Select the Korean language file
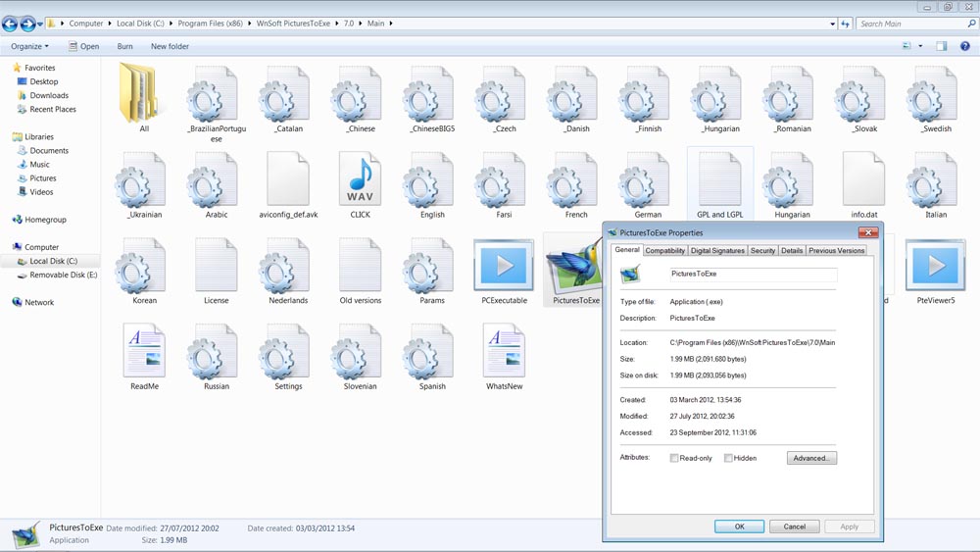This screenshot has height=552, width=980. click(140, 266)
